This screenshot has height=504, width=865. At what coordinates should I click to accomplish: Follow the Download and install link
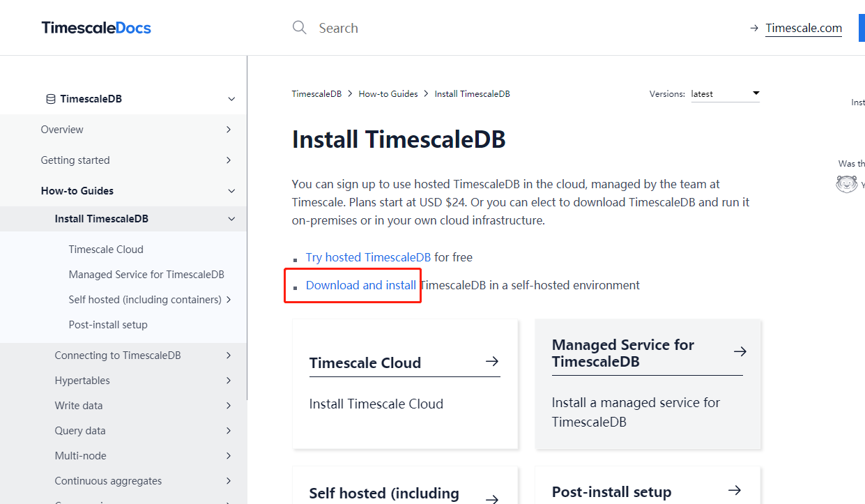coord(361,285)
